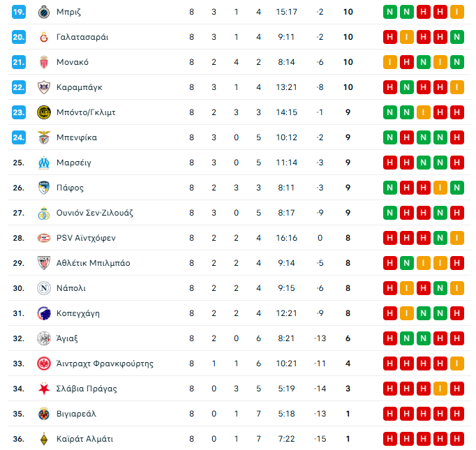Click the Monaco club crest icon
476x450 pixels.
click(43, 62)
